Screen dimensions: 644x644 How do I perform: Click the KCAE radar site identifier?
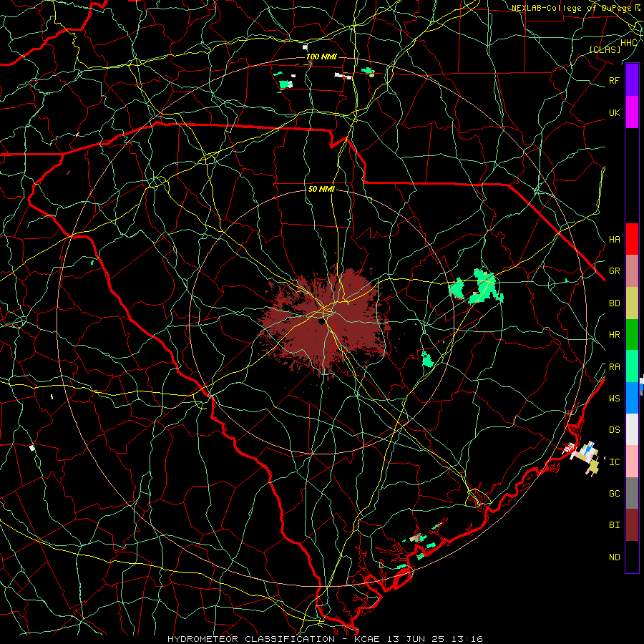[x=367, y=639]
